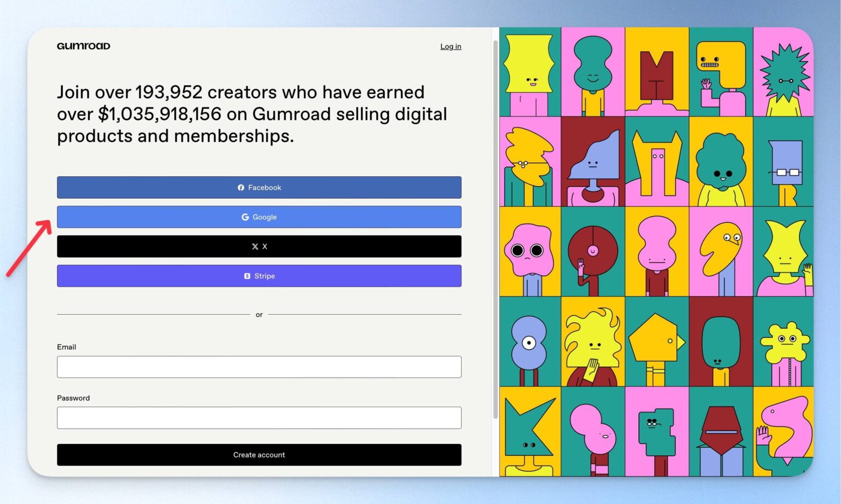
Task: Click the Stripe S icon
Action: click(247, 276)
